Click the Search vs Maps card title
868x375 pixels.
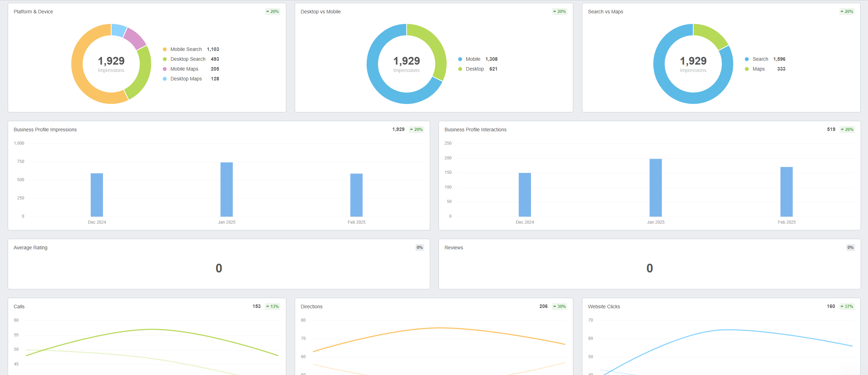[x=606, y=12]
